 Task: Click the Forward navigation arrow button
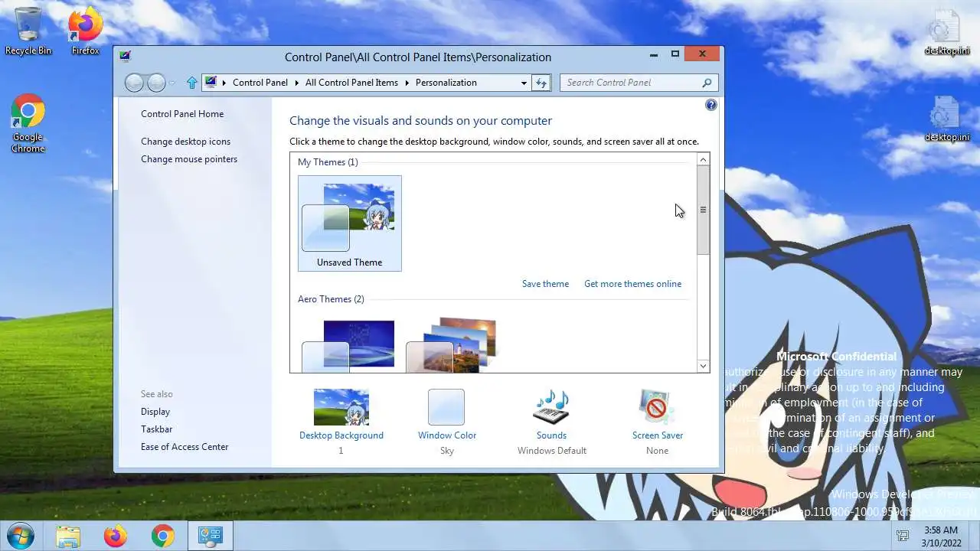tap(156, 83)
